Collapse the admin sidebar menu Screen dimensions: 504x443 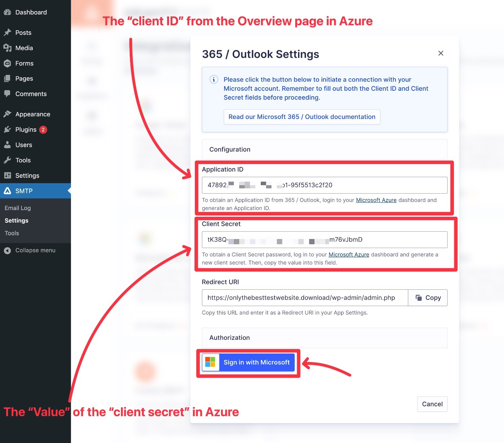pos(35,250)
